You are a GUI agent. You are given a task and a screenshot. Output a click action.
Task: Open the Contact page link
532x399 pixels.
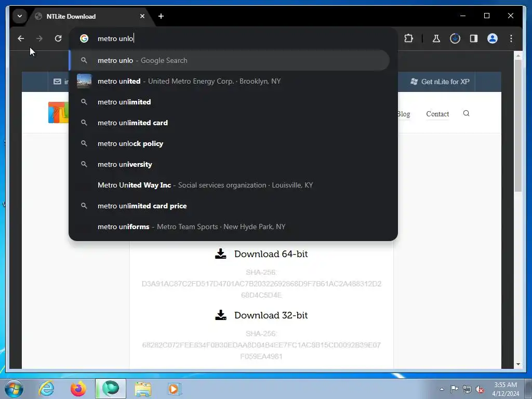tap(437, 114)
